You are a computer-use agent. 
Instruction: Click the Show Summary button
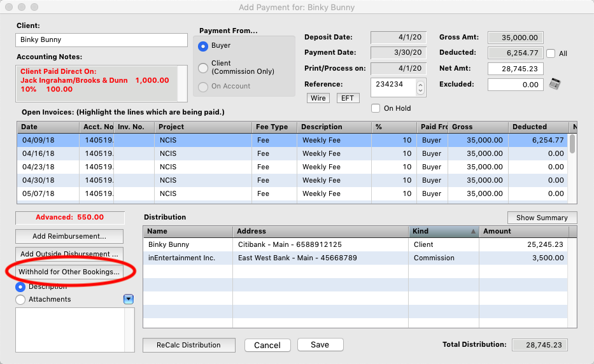[x=542, y=218]
